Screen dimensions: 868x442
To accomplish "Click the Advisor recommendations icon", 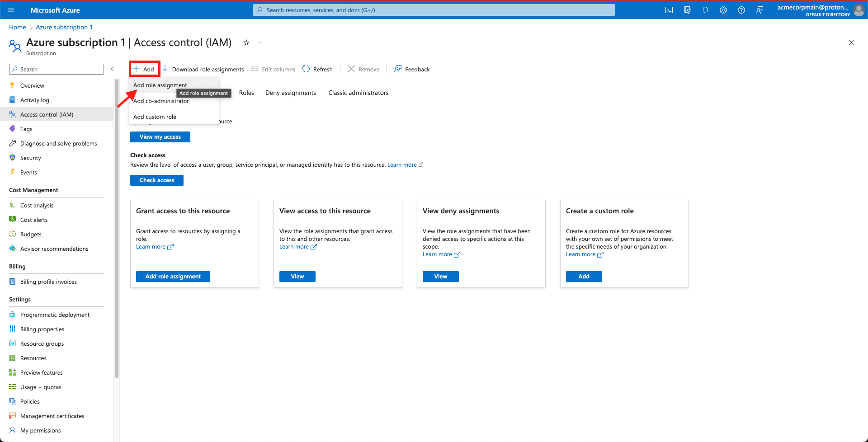I will pyautogui.click(x=12, y=249).
